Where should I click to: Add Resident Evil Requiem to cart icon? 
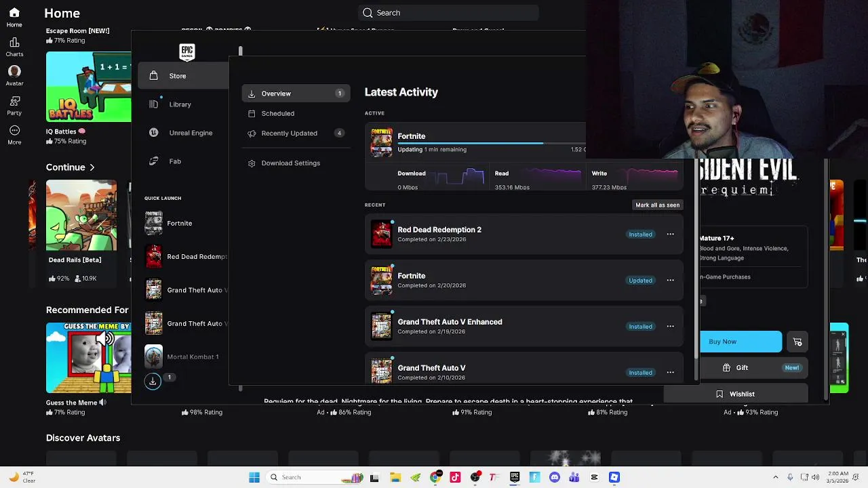pyautogui.click(x=797, y=342)
